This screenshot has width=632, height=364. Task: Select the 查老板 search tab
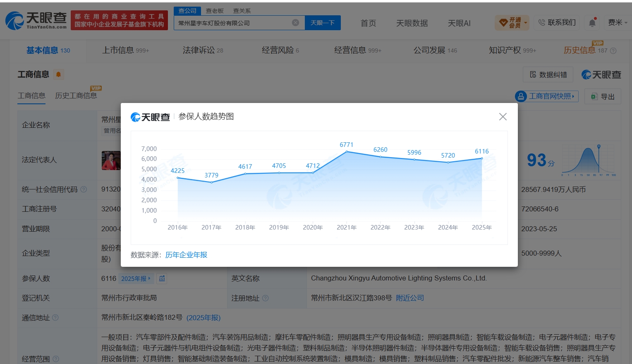[x=215, y=11]
